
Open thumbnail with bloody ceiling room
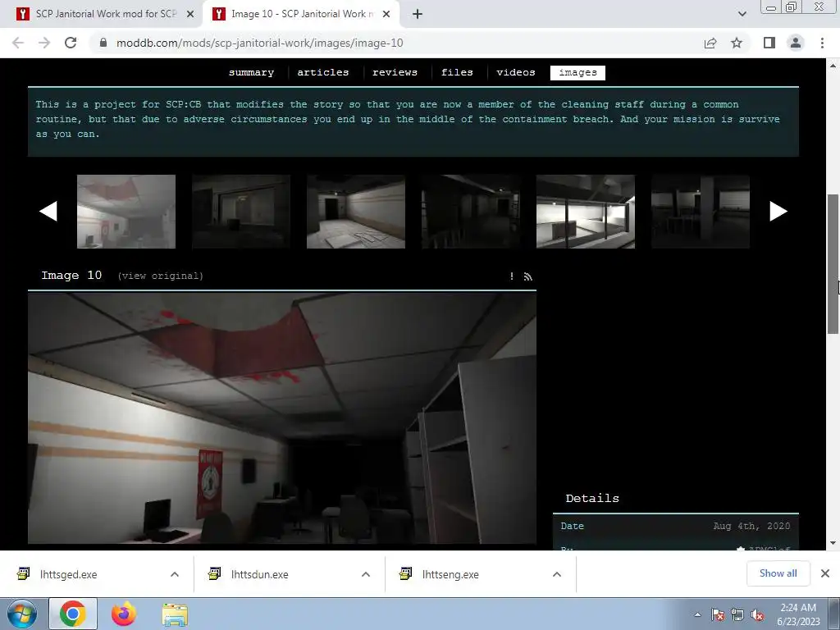point(126,212)
